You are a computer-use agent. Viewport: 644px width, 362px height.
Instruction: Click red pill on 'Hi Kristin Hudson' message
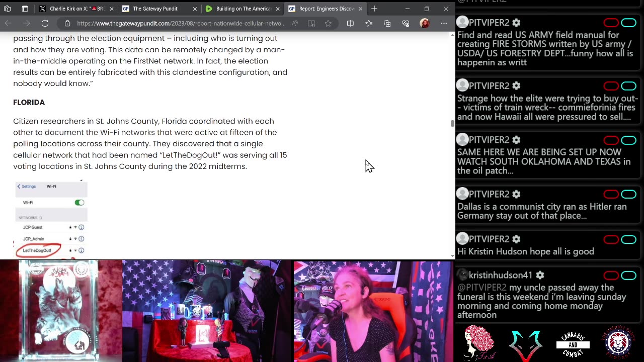pos(611,239)
